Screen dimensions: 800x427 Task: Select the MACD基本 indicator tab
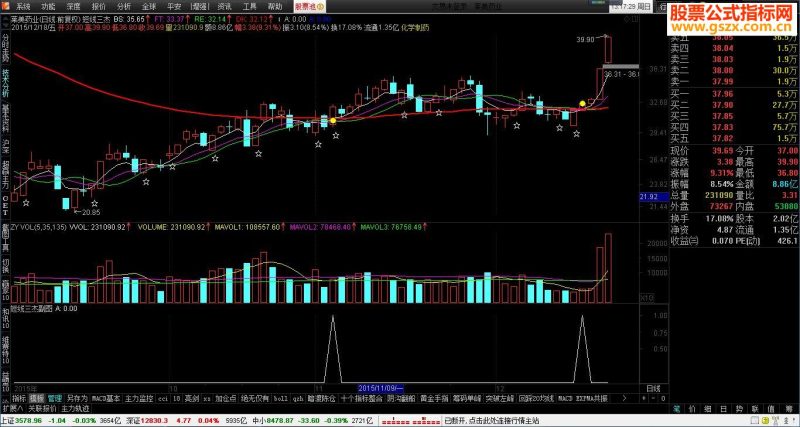(x=106, y=398)
